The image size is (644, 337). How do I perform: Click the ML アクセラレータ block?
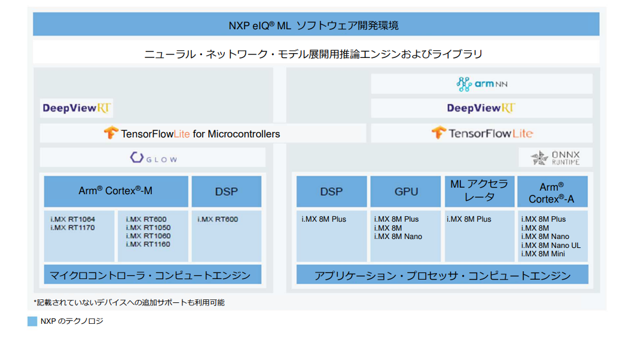coord(479,191)
